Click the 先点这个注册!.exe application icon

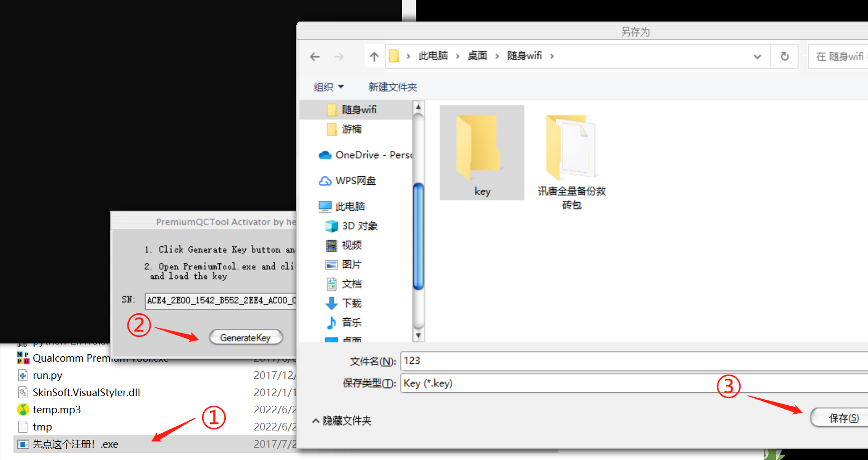(x=23, y=444)
